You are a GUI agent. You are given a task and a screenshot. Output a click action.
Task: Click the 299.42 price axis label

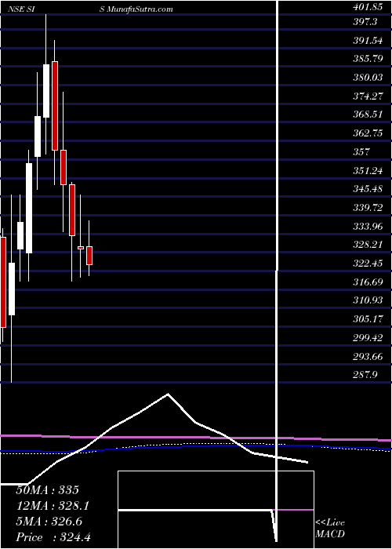(368, 336)
